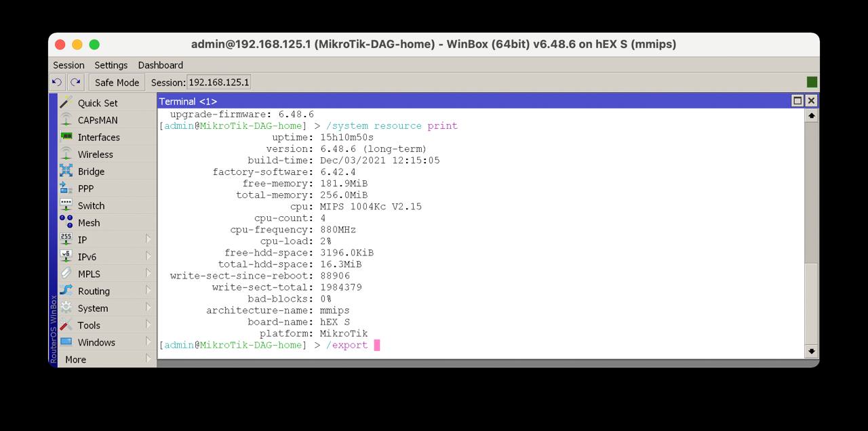868x431 pixels.
Task: Click the /system resource print command
Action: pyautogui.click(x=392, y=125)
